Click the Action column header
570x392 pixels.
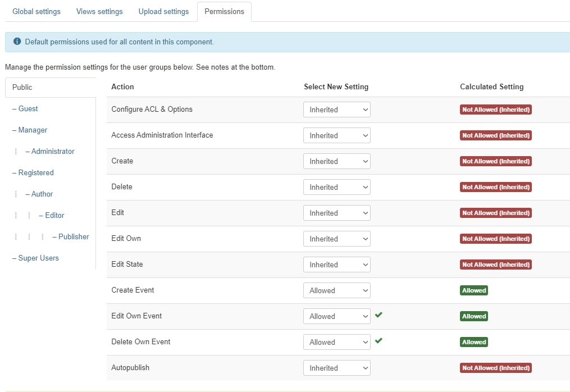pyautogui.click(x=122, y=86)
